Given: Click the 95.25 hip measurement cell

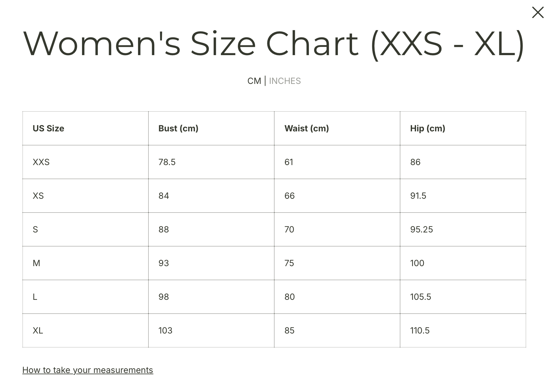Looking at the screenshot, I should click(422, 229).
